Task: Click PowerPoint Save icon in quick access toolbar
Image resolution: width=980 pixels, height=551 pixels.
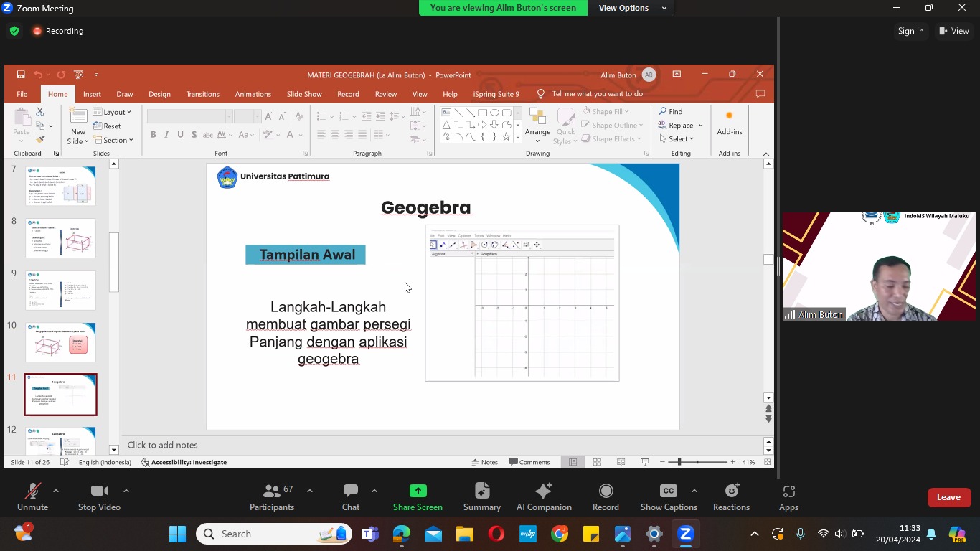Action: click(21, 75)
